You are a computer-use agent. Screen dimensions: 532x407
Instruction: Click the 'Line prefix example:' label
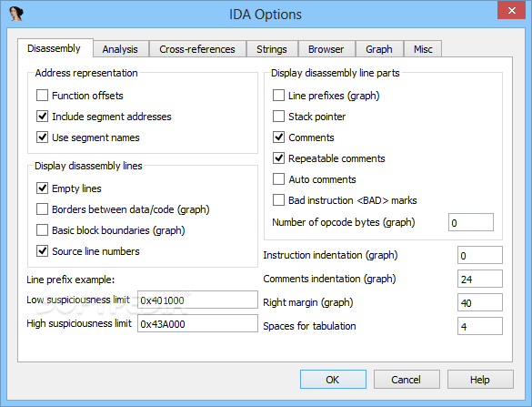pos(71,280)
